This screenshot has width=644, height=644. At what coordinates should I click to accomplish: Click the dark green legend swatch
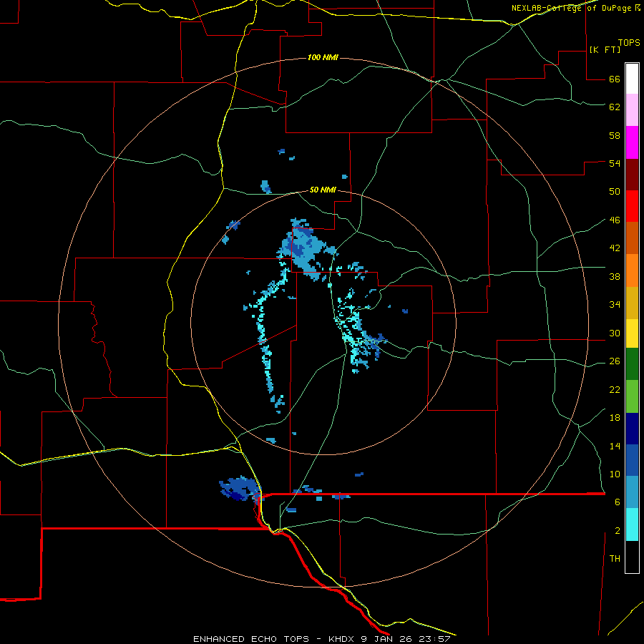pos(632,364)
